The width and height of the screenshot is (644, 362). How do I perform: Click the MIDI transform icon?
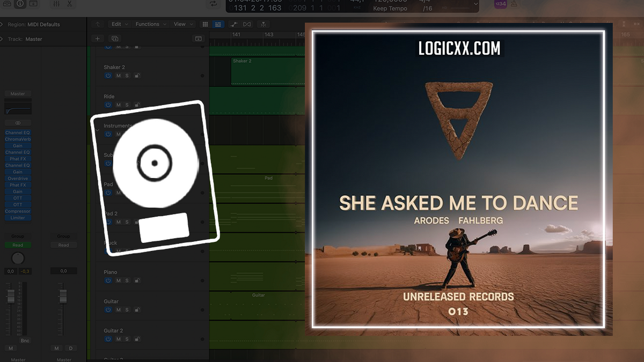pyautogui.click(x=262, y=24)
